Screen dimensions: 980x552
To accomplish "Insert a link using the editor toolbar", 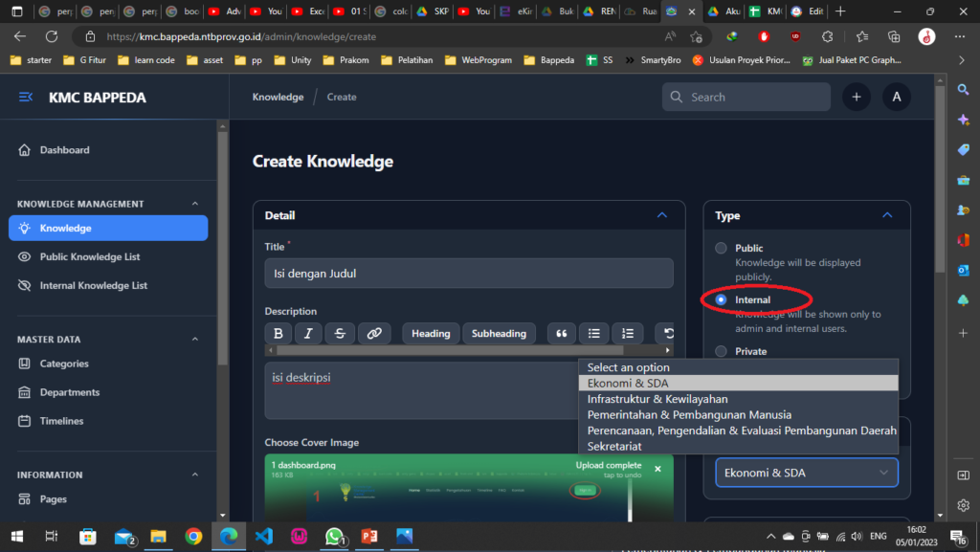I will tap(373, 333).
